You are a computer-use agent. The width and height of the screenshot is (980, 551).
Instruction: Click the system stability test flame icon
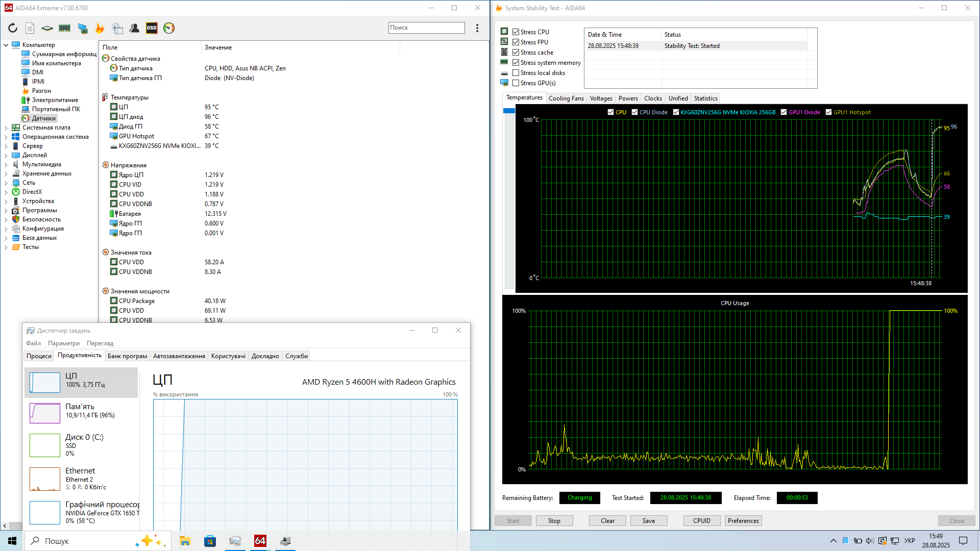pos(100,28)
